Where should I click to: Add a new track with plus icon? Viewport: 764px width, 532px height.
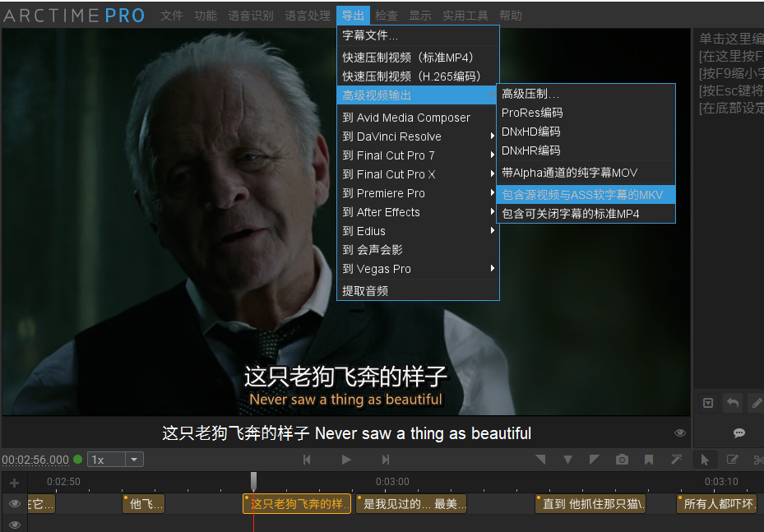14,483
